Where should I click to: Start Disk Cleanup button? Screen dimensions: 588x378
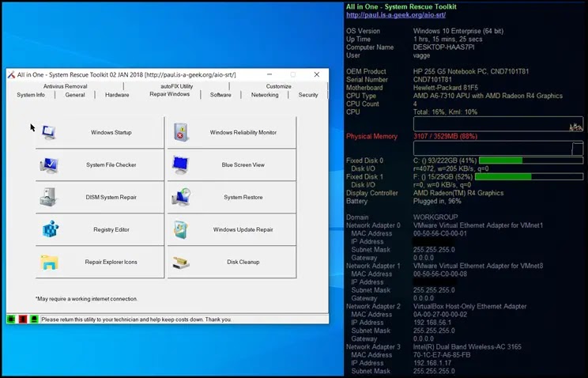pos(232,262)
